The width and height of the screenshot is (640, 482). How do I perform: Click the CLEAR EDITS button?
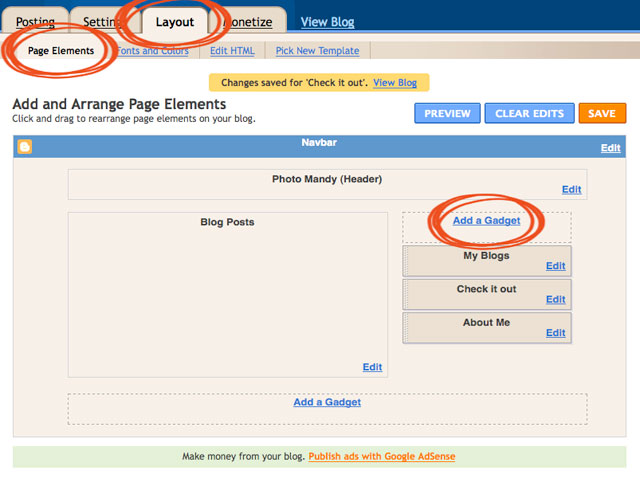[529, 113]
